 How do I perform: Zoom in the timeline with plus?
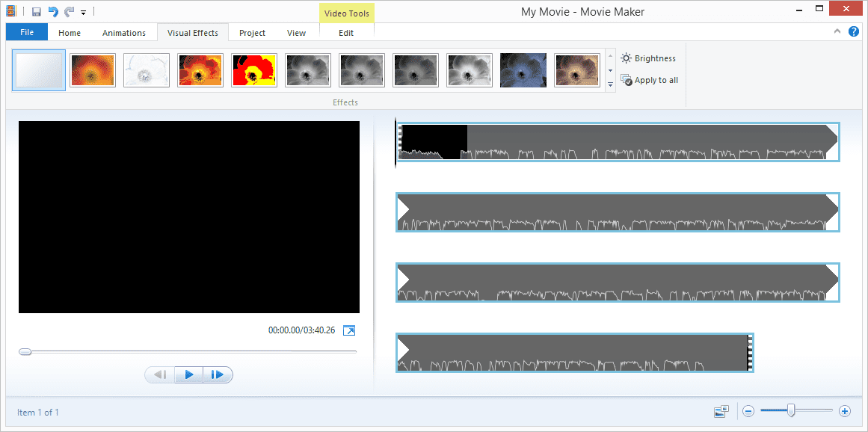(x=845, y=411)
